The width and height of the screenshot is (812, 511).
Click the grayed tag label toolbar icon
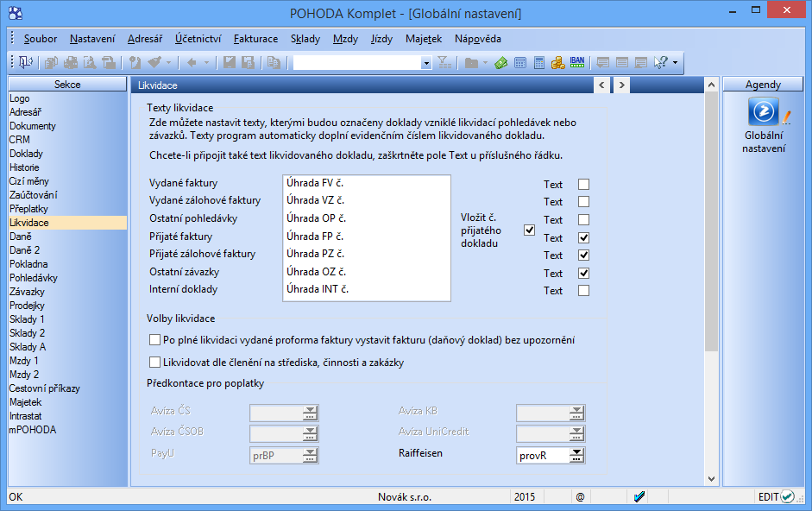(x=135, y=63)
